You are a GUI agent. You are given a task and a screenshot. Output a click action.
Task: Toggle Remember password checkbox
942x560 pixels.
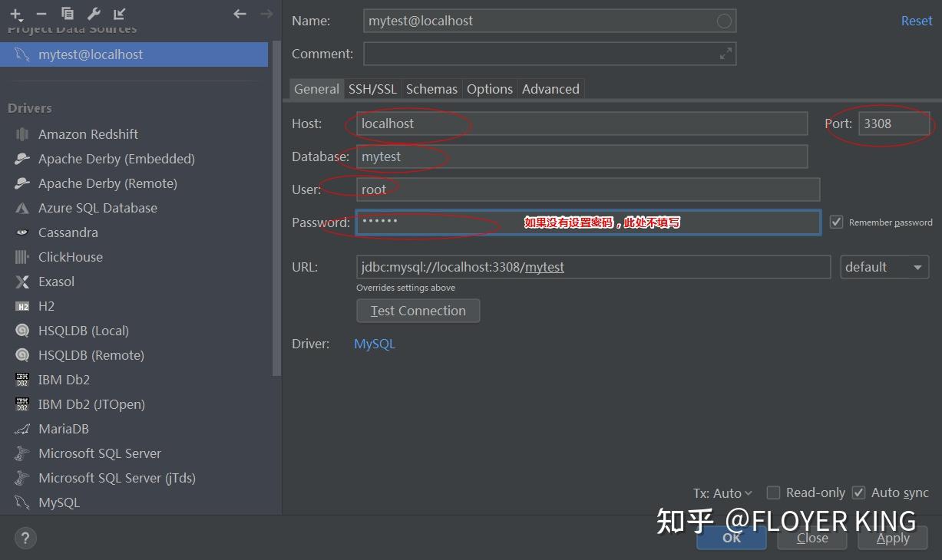[x=835, y=222]
